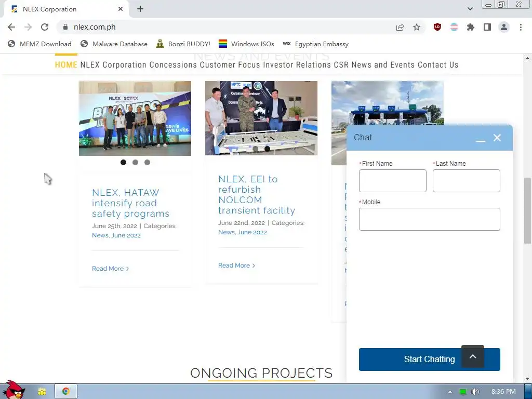Click the padlock site info icon
532x399 pixels.
(65, 27)
